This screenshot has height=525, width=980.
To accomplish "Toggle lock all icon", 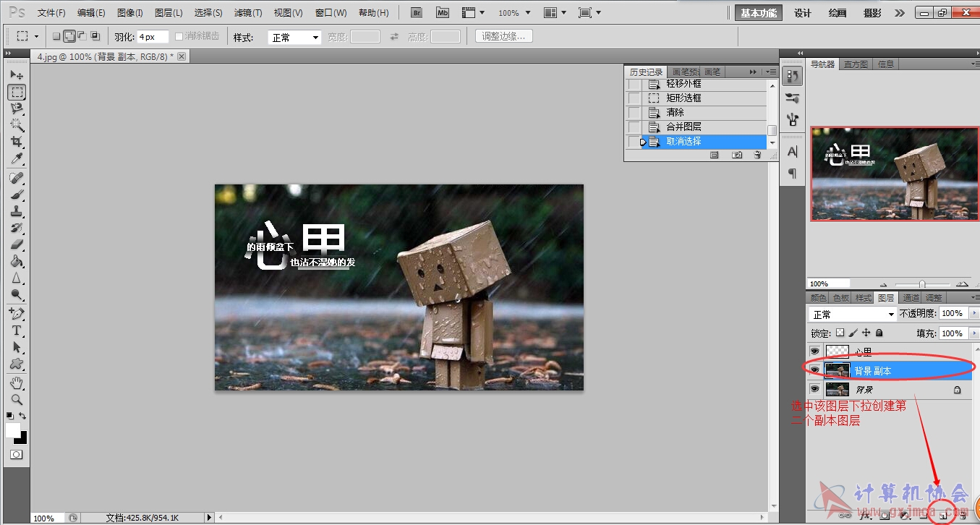I will pyautogui.click(x=879, y=333).
